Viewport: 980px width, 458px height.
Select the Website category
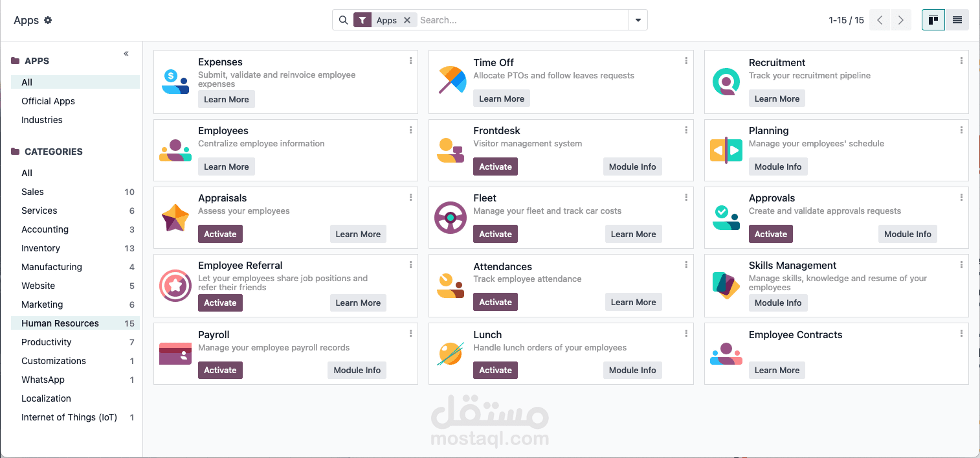(75, 286)
